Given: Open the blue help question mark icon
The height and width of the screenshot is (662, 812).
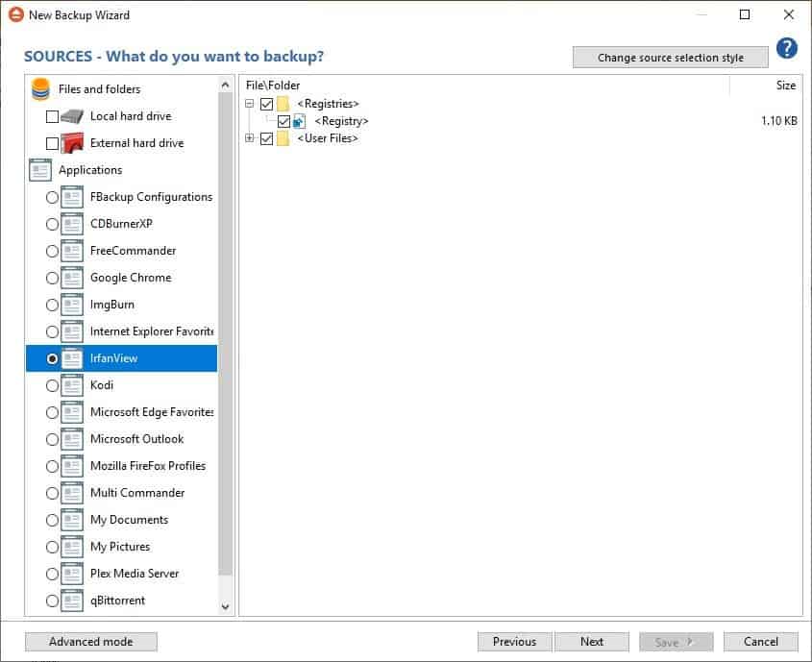Looking at the screenshot, I should coord(787,49).
